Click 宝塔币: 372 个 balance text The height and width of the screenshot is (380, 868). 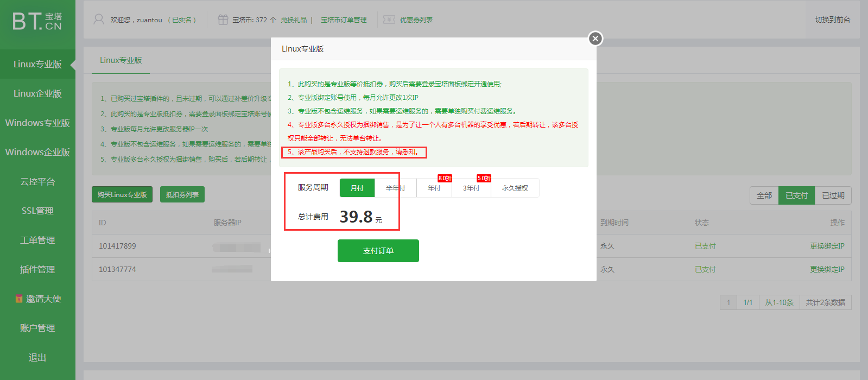(x=254, y=20)
